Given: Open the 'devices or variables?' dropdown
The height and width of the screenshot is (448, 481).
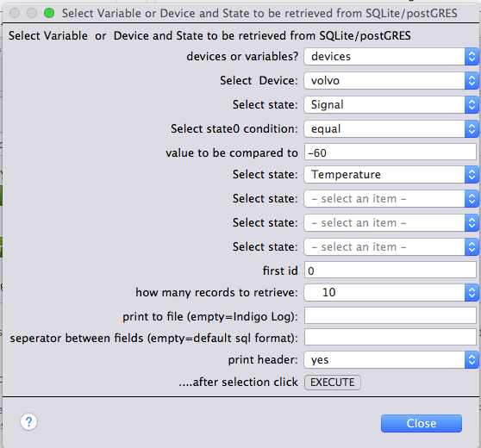Looking at the screenshot, I should click(x=391, y=56).
